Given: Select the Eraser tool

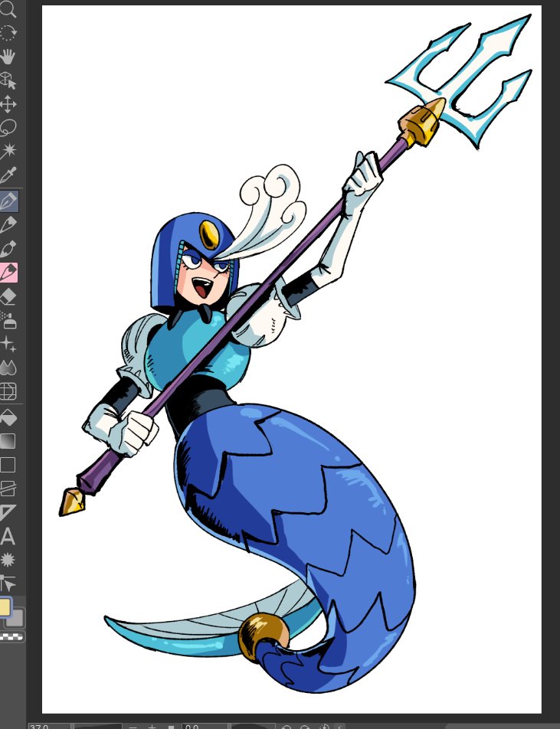Looking at the screenshot, I should click(8, 296).
